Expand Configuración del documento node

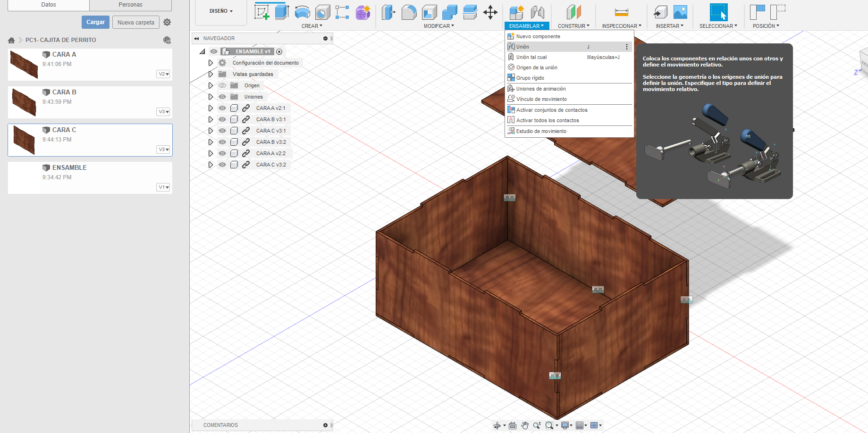(x=211, y=63)
